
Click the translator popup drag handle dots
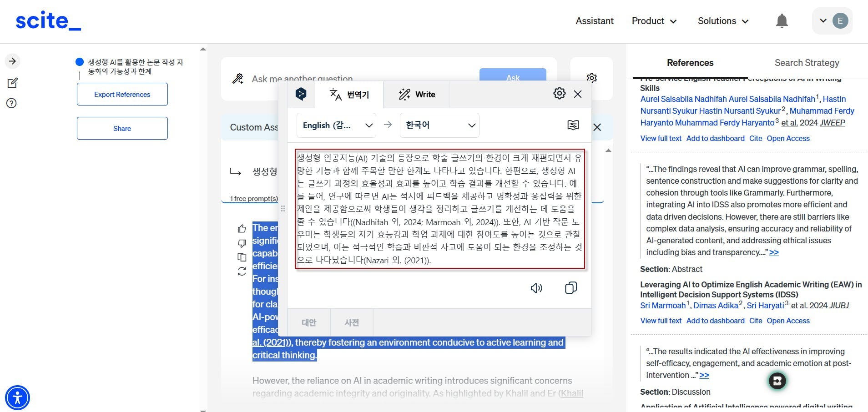(283, 209)
